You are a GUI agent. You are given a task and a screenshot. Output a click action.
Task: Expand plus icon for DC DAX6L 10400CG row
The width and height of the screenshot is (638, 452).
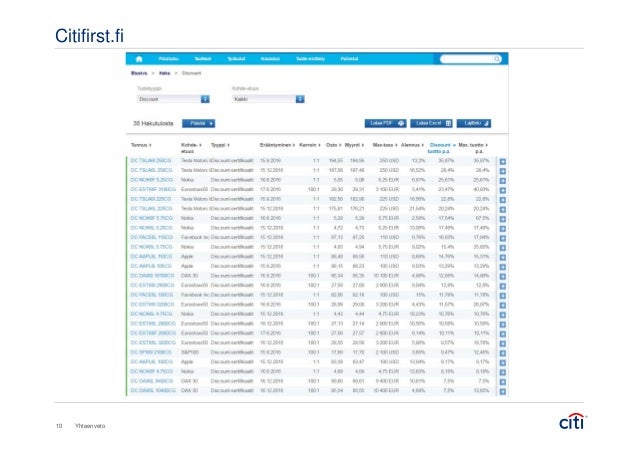click(503, 391)
